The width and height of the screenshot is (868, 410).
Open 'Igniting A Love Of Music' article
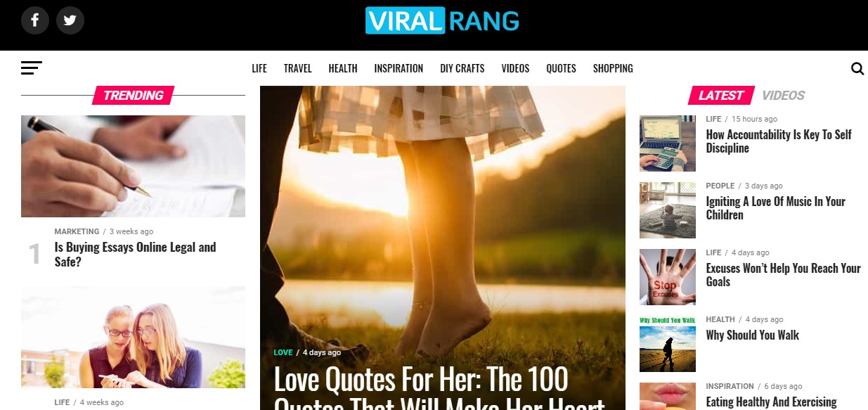776,208
